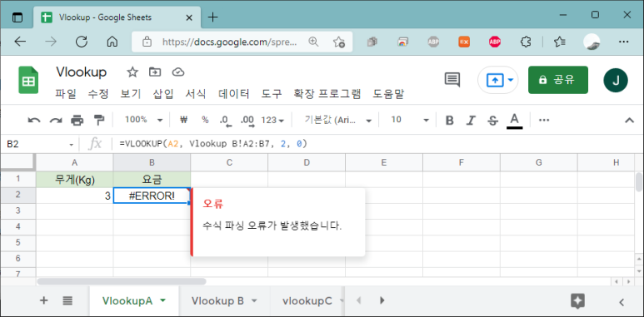Screen dimensions: 644x317
Task: Decrease decimal places
Action: pyautogui.click(x=226, y=120)
